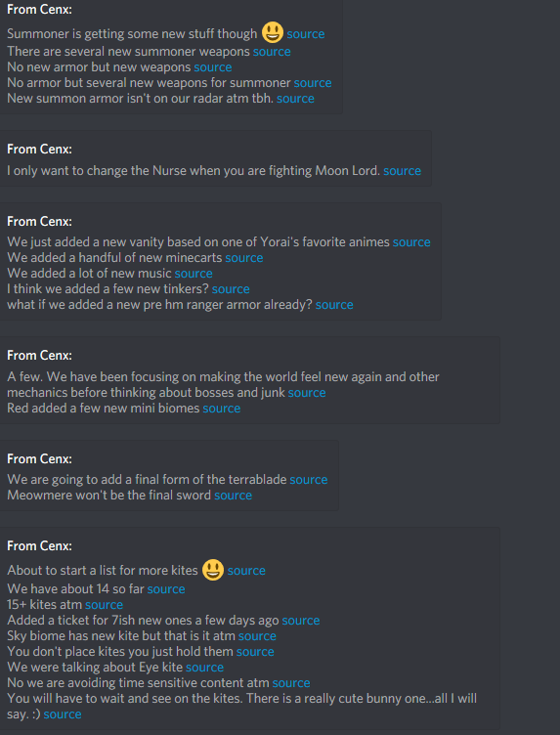
Task: Open source link for the Nurse Moon Lord message
Action: click(x=402, y=171)
